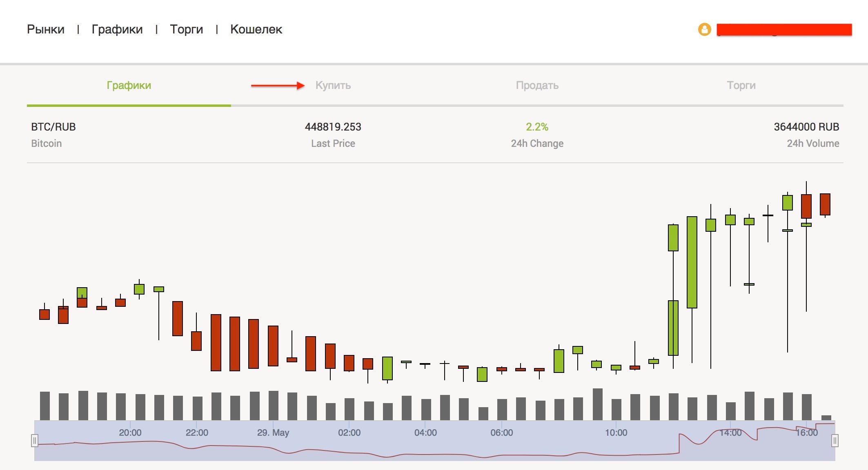The image size is (868, 470).
Task: Click the tallest volume bar before 10:00
Action: pos(598,404)
